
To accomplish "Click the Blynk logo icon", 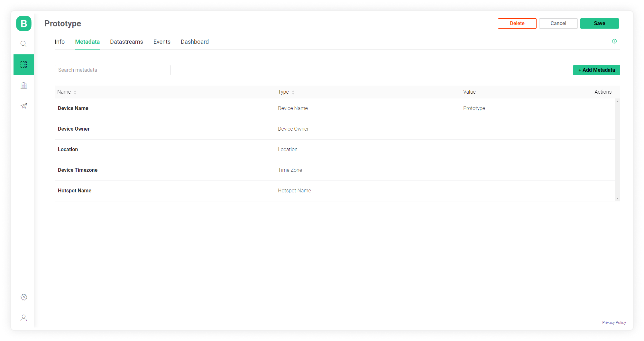I will click(x=24, y=23).
